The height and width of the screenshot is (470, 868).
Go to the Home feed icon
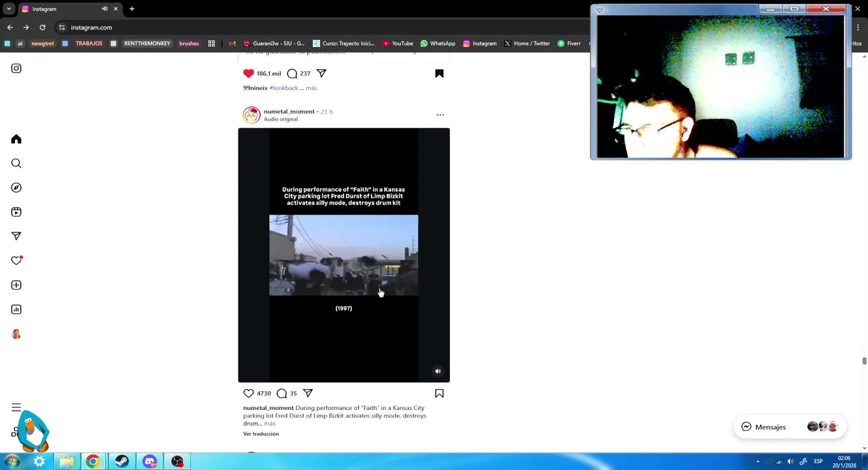(16, 139)
